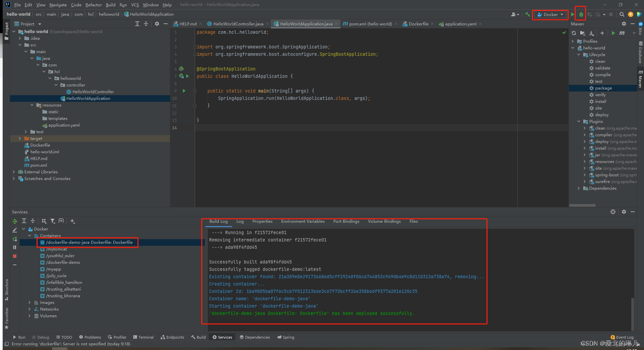Screen dimensions: 644x350
Task: Expand the target folder in project tree
Action: (x=20, y=139)
